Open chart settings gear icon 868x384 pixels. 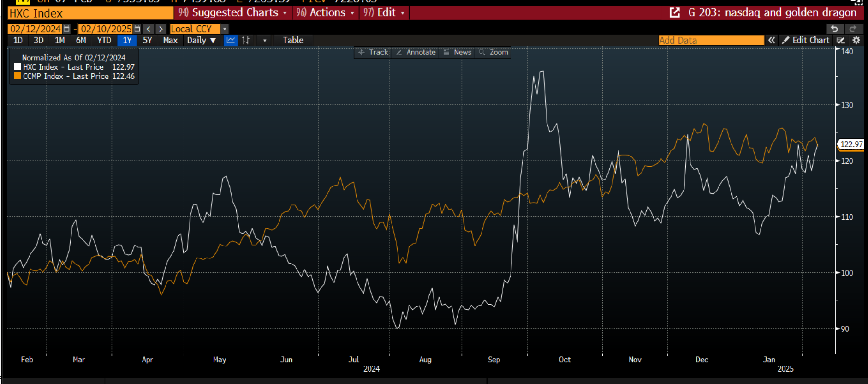coord(856,41)
